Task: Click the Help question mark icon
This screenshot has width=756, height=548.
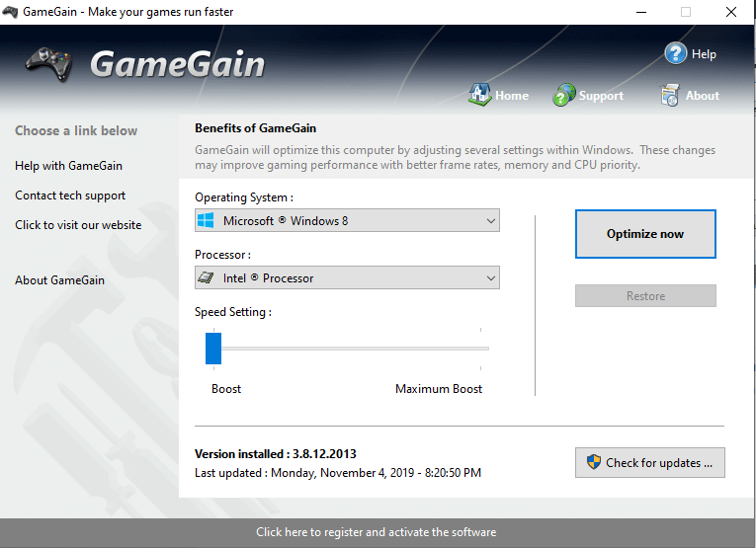Action: (x=676, y=53)
